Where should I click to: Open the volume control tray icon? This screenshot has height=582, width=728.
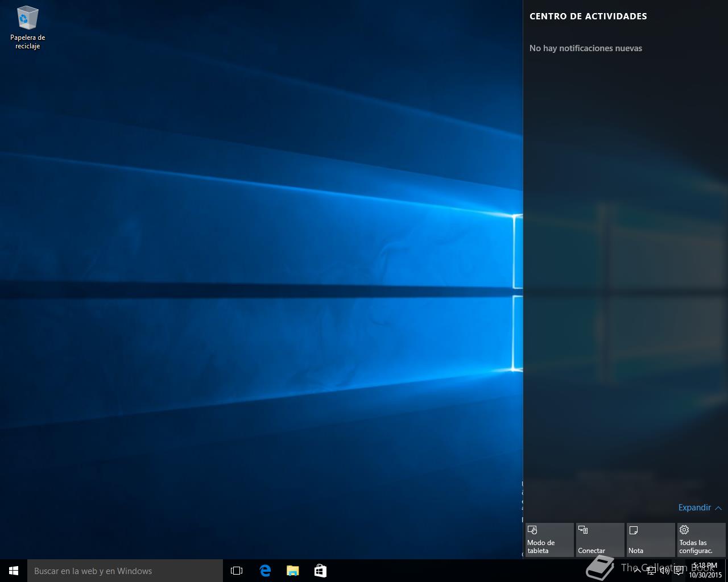664,571
